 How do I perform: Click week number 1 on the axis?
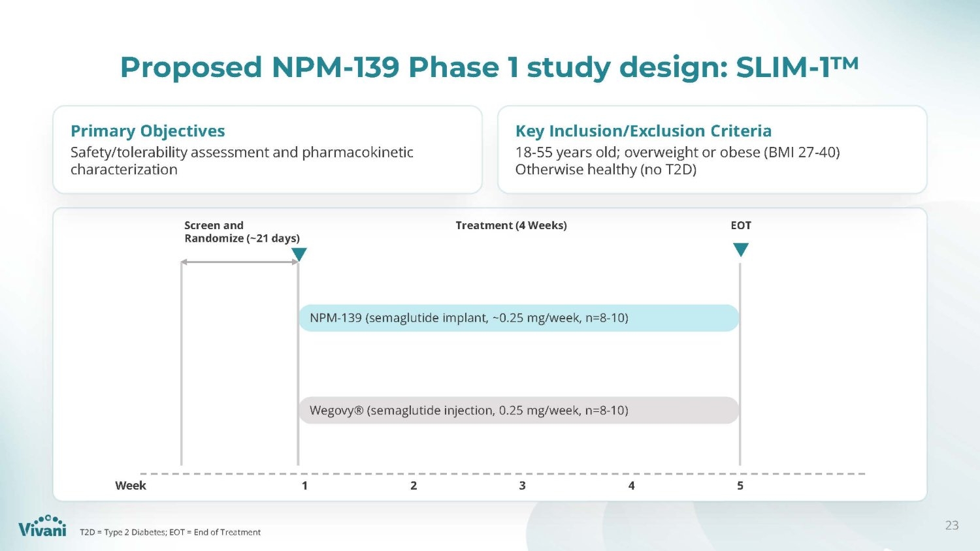(304, 486)
